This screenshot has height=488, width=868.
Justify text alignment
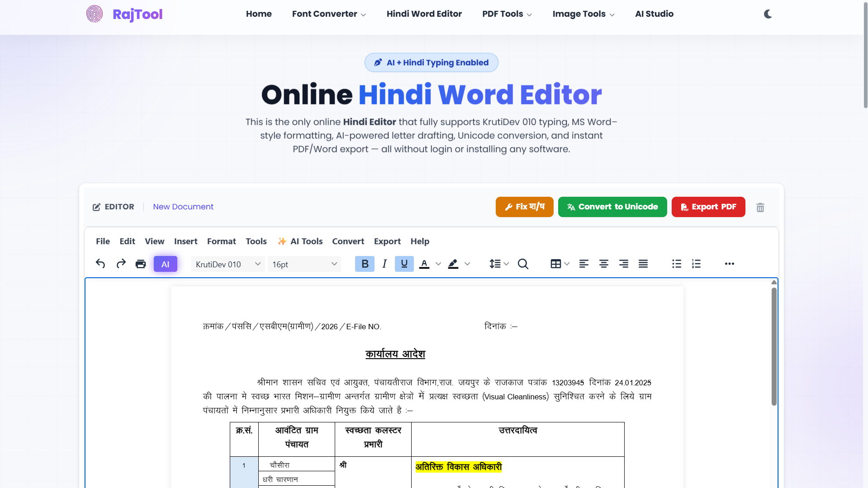tap(643, 264)
